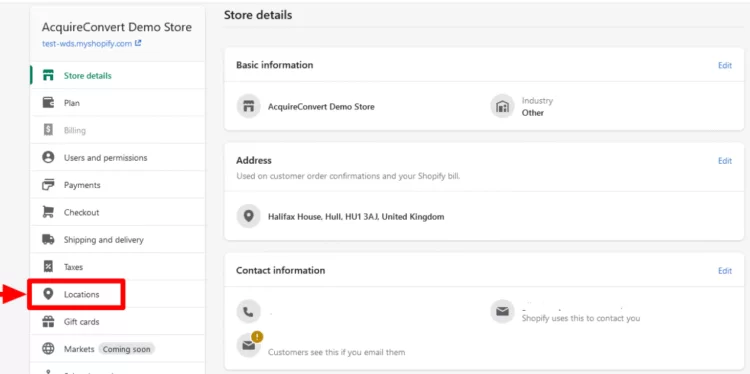This screenshot has width=750, height=374.
Task: Click the Payments card icon
Action: 48,185
